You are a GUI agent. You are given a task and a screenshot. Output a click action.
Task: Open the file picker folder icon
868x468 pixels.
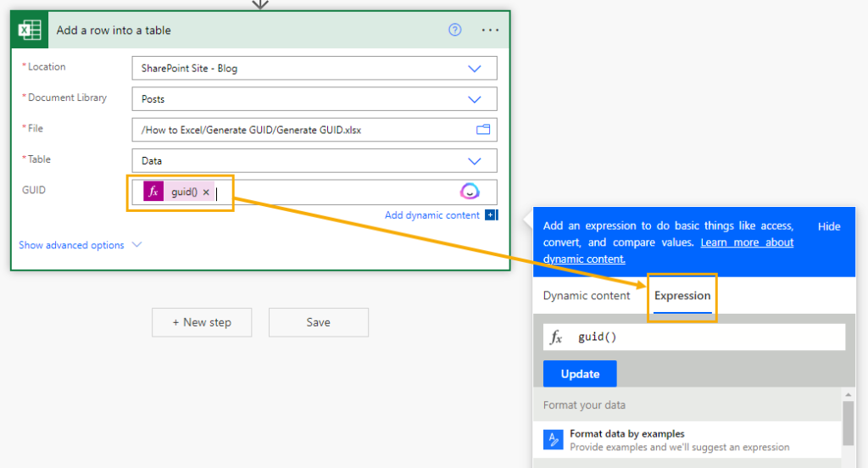482,130
